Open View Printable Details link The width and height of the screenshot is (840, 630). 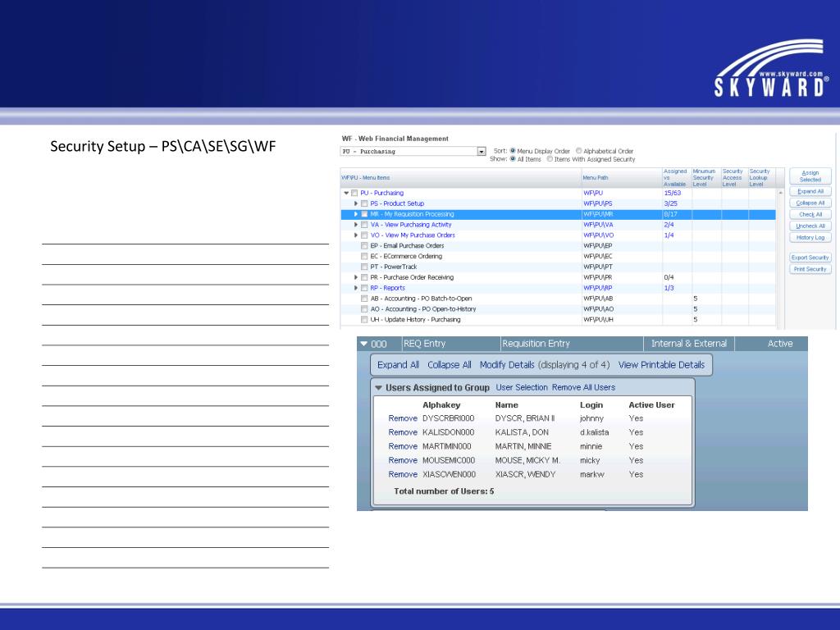click(662, 365)
